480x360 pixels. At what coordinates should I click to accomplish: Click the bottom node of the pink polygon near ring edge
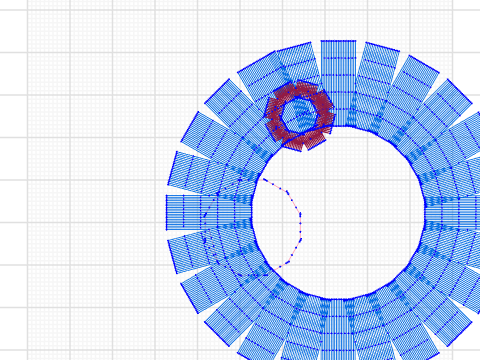275,269
